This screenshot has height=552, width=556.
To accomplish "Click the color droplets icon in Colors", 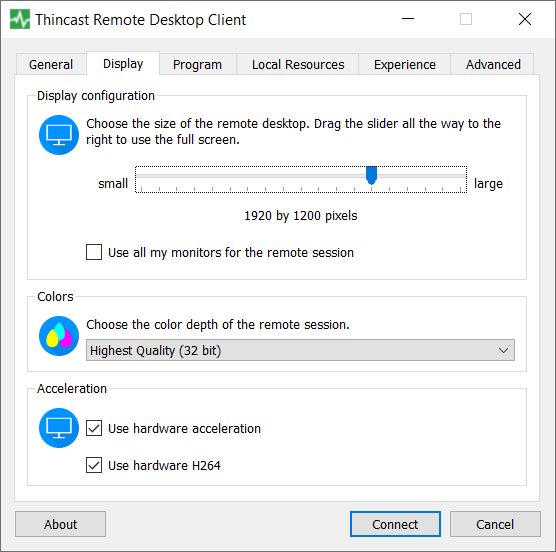I will pyautogui.click(x=59, y=336).
